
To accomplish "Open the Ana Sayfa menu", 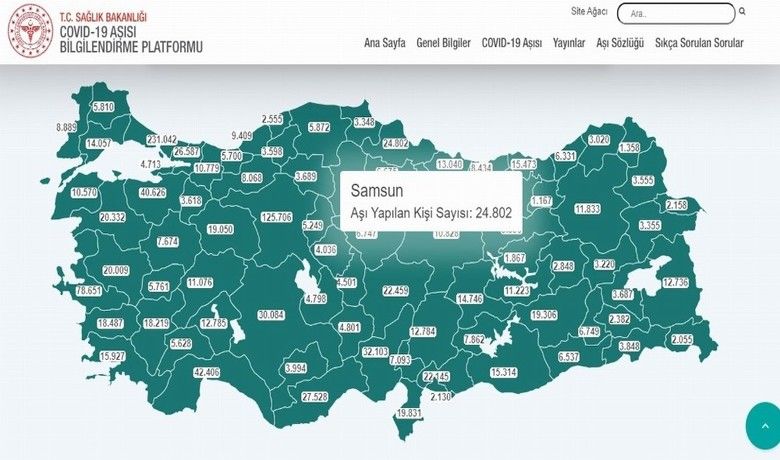I will (385, 43).
